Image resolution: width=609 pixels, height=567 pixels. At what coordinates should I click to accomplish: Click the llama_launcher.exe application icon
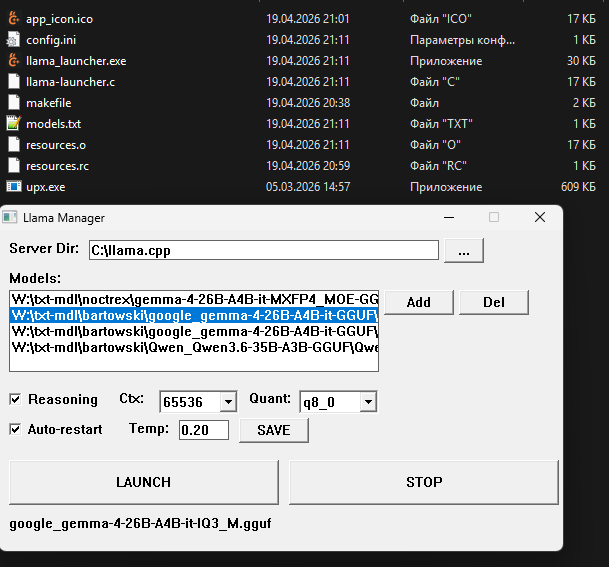14,61
